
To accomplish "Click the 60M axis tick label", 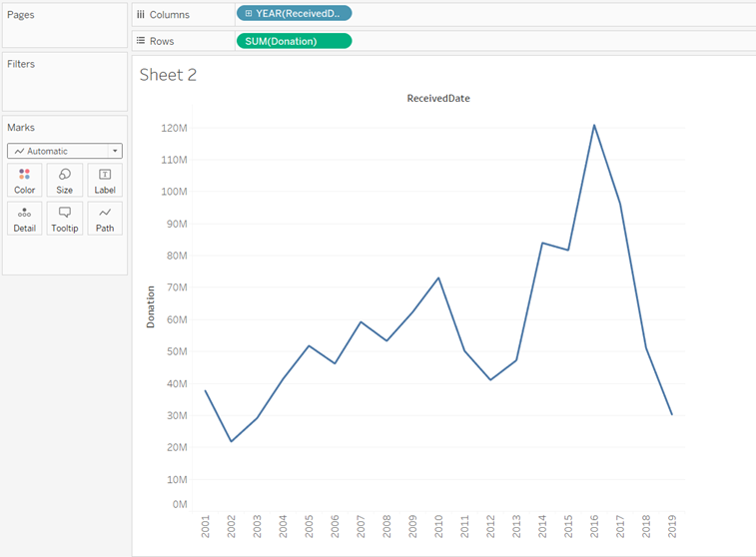I will (177, 319).
